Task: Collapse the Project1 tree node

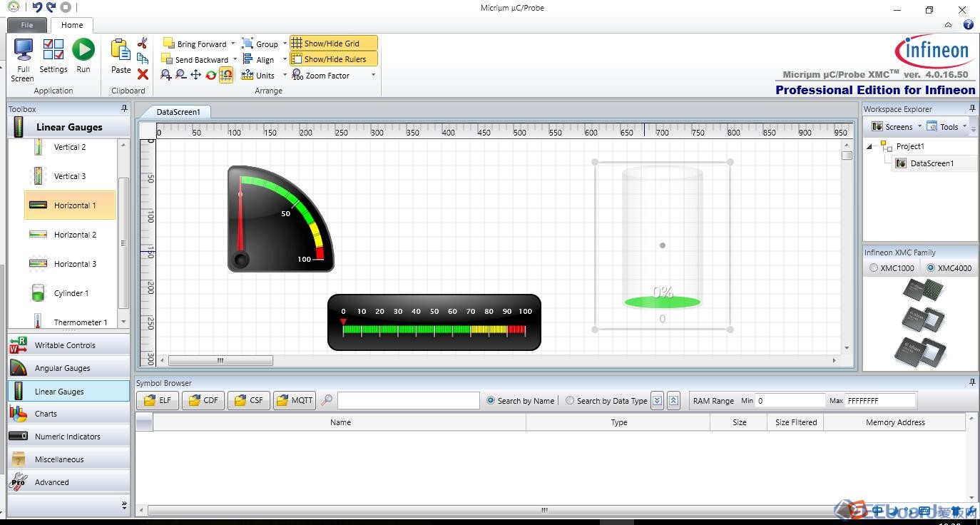Action: (870, 146)
